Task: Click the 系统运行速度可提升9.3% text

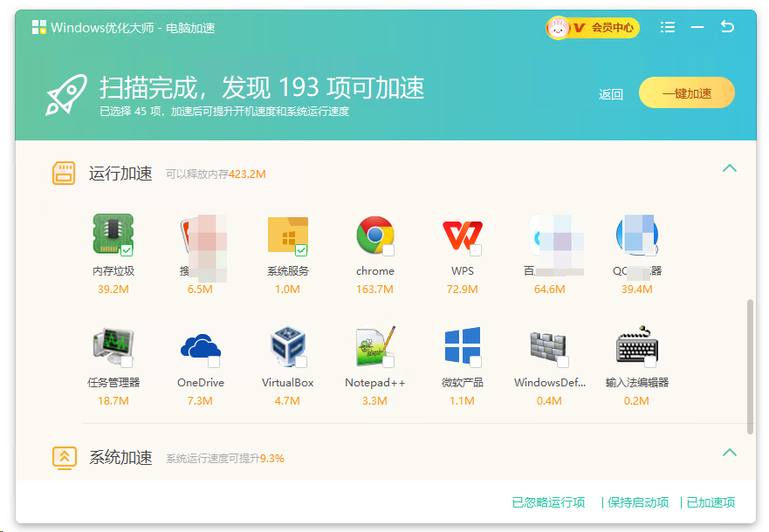Action: point(225,459)
